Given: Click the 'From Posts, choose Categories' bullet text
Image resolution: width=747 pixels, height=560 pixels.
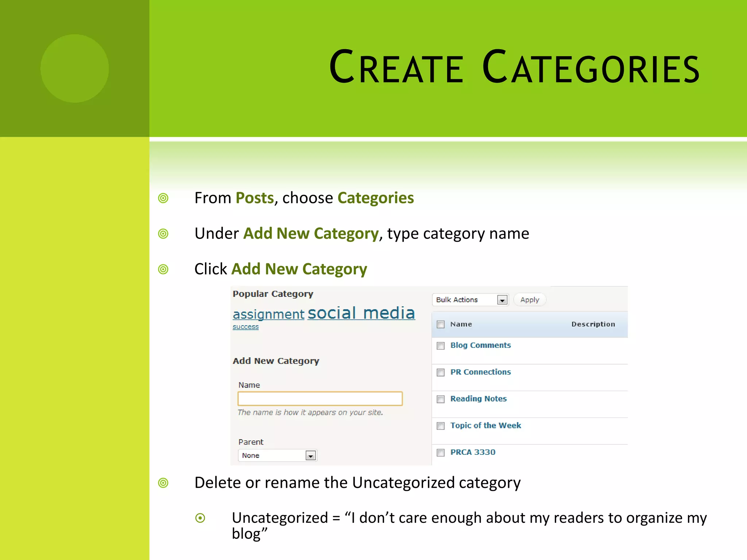Looking at the screenshot, I should point(304,198).
